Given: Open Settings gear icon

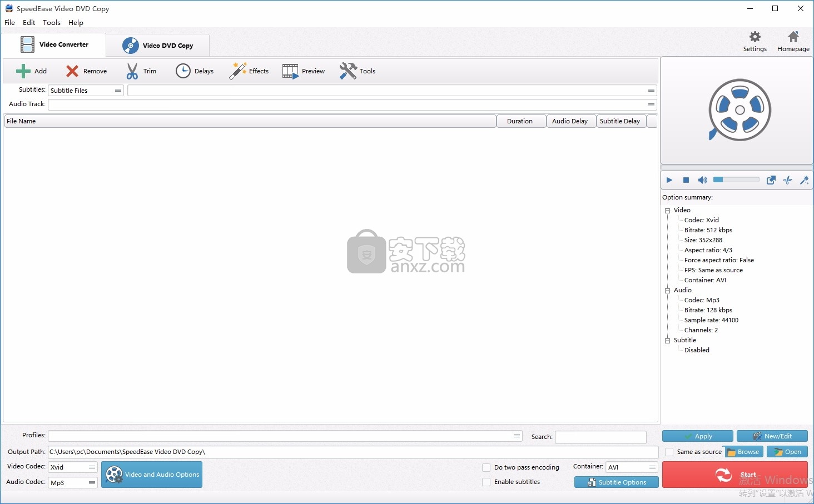Looking at the screenshot, I should (755, 37).
